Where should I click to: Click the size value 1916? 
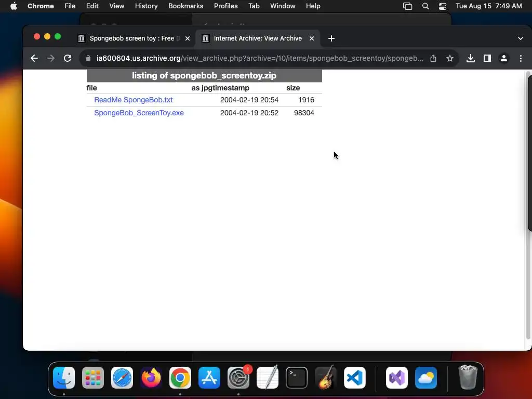[x=306, y=100]
